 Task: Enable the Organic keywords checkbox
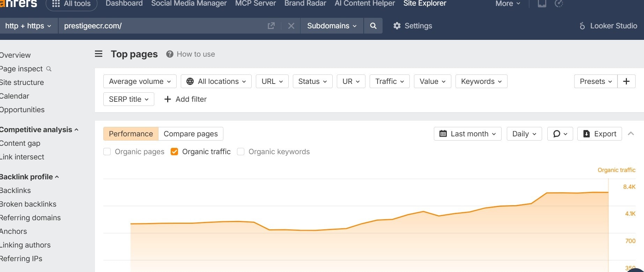point(240,152)
